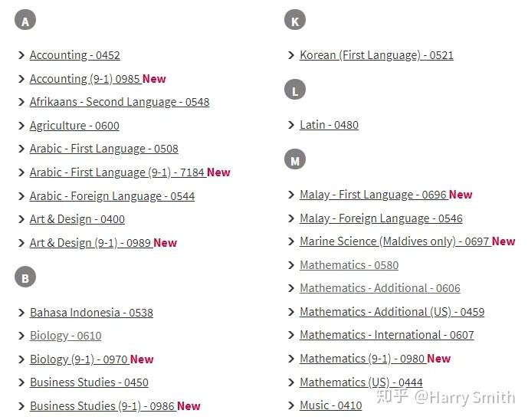Open Art & Design - 0400 link

coord(77,219)
